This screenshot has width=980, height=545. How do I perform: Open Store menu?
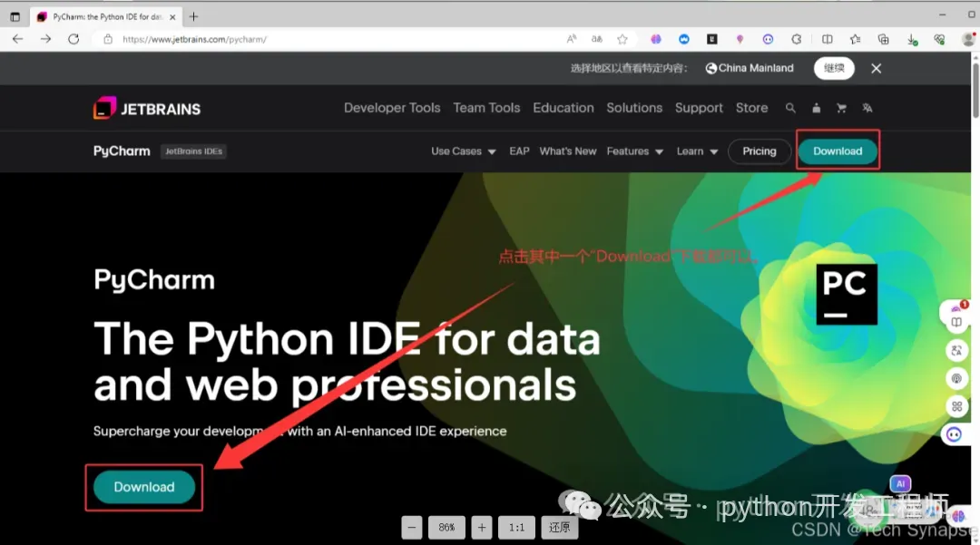tap(751, 108)
